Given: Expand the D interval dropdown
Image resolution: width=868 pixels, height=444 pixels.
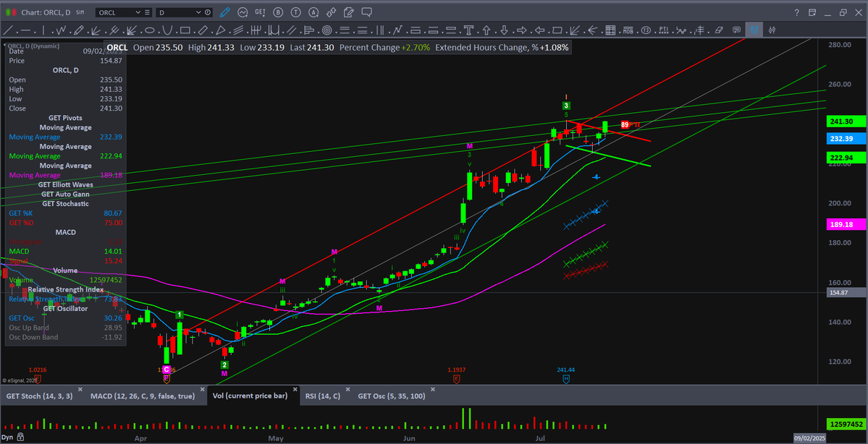Looking at the screenshot, I should (x=198, y=12).
